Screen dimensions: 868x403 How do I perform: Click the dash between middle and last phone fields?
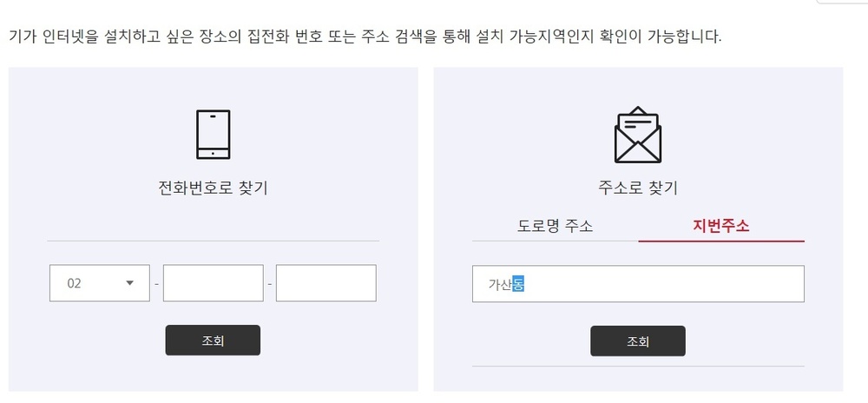pyautogui.click(x=270, y=283)
